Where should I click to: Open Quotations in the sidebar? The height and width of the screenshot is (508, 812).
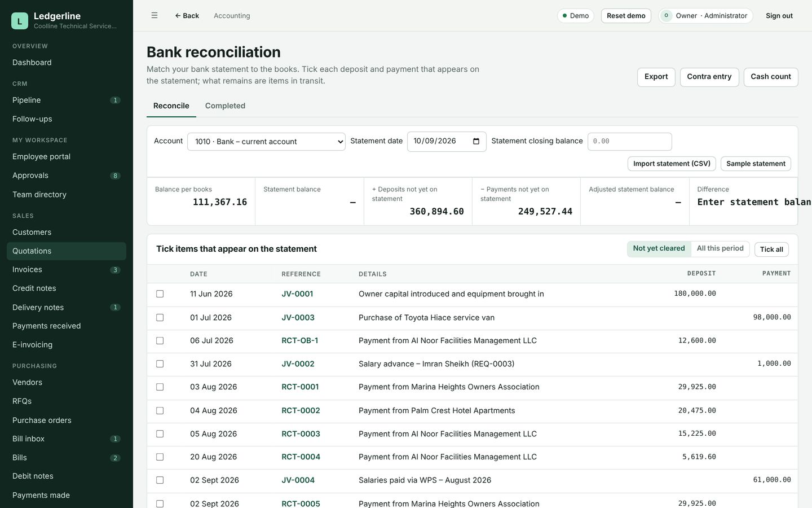pyautogui.click(x=67, y=251)
